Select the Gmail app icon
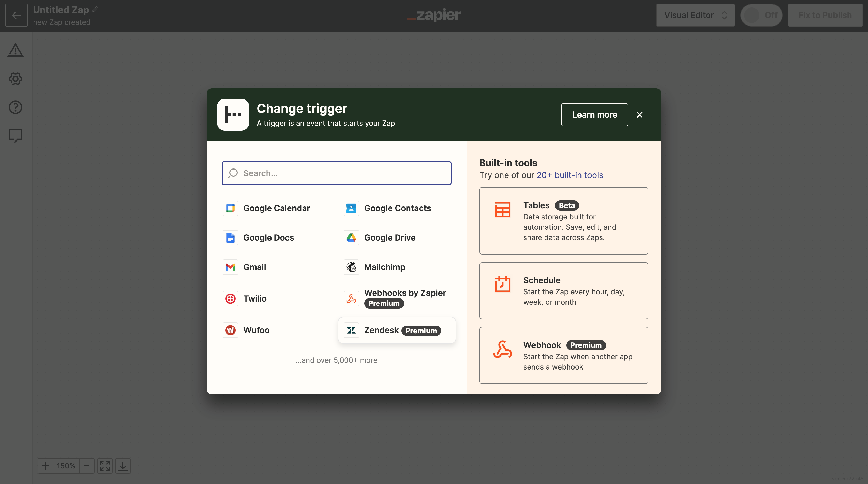 click(x=230, y=267)
